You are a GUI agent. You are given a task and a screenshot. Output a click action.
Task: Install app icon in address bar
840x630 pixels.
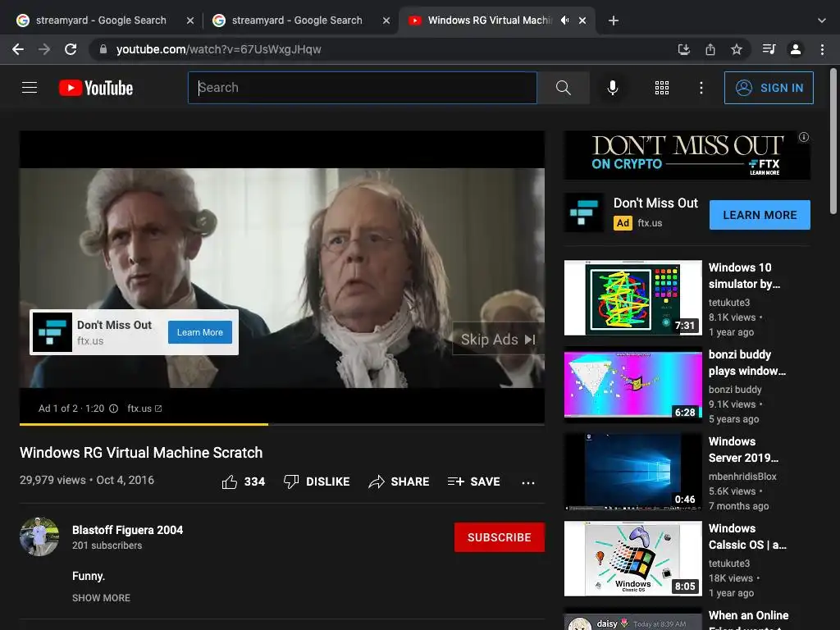pyautogui.click(x=683, y=49)
